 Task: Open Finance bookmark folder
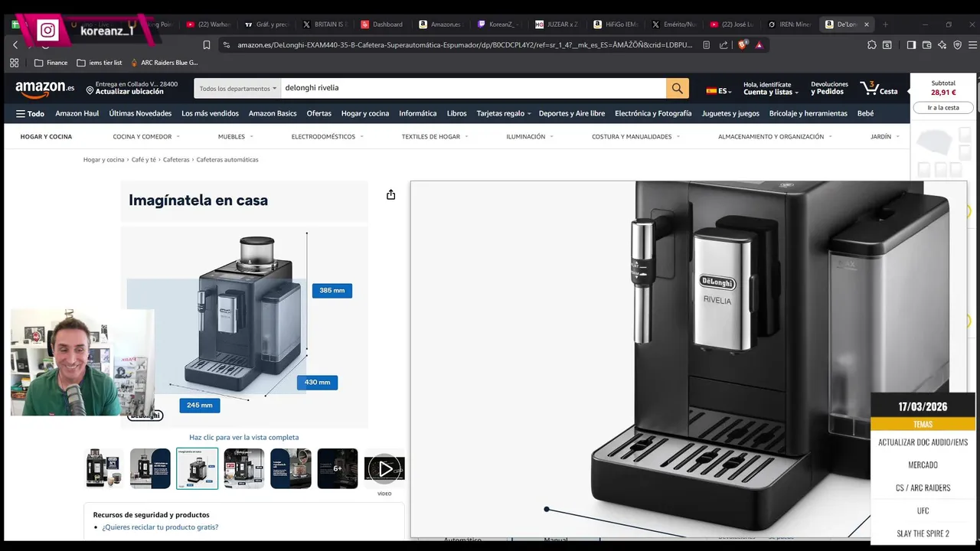pos(51,63)
